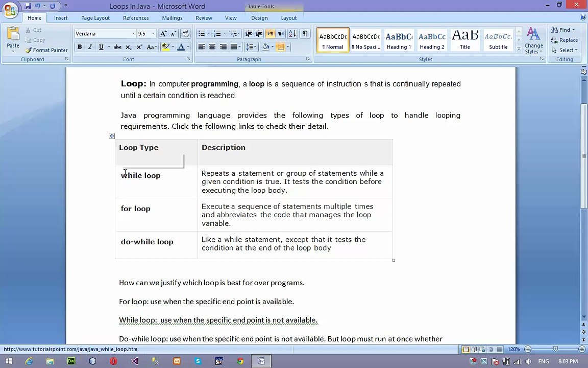
Task: Open Google Chrome from the taskbar
Action: (x=240, y=361)
